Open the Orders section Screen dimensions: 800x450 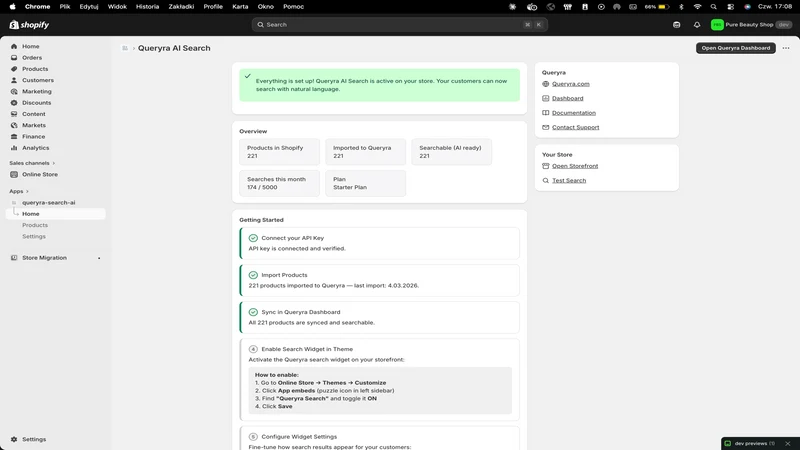click(32, 58)
